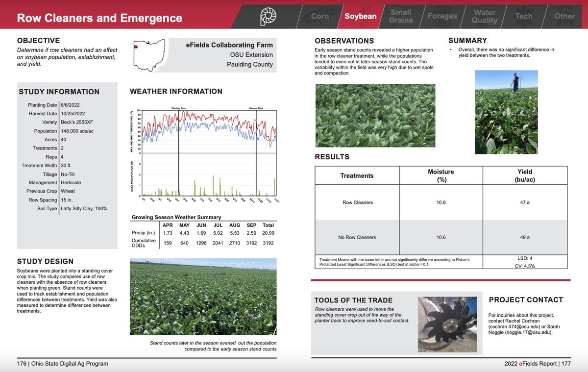
Task: Click the Paulding County label
Action: (x=250, y=64)
